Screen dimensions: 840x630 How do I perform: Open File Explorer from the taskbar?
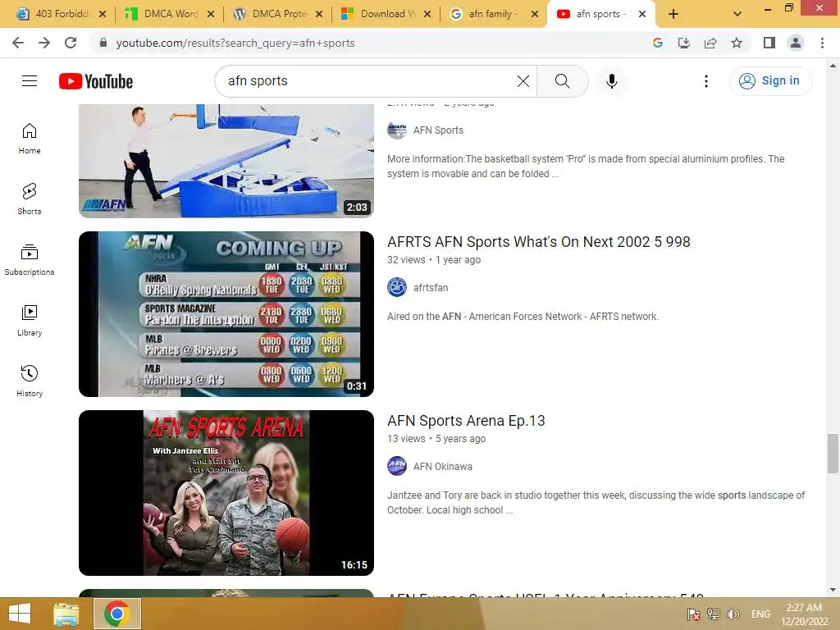tap(66, 614)
